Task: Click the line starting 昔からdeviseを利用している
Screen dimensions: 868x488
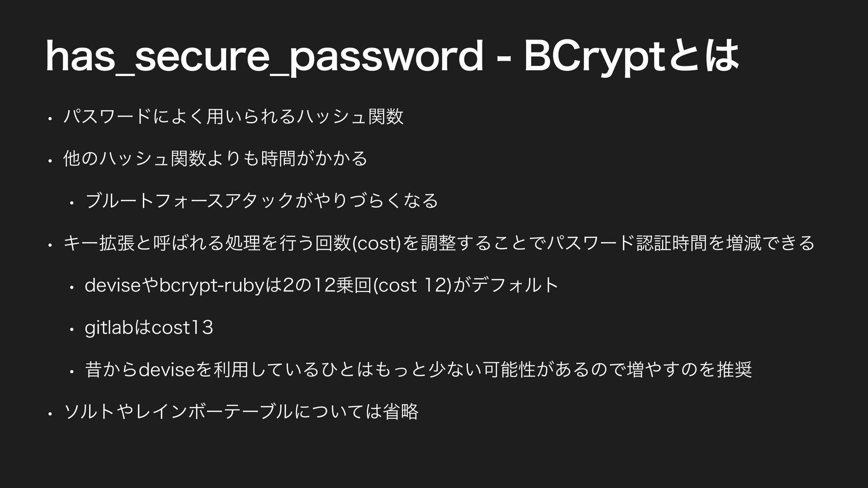Action: [419, 370]
